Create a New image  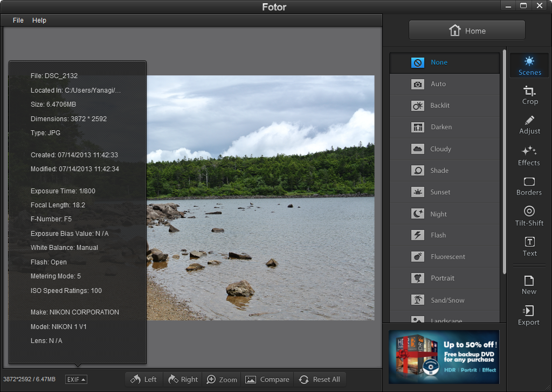pos(529,285)
